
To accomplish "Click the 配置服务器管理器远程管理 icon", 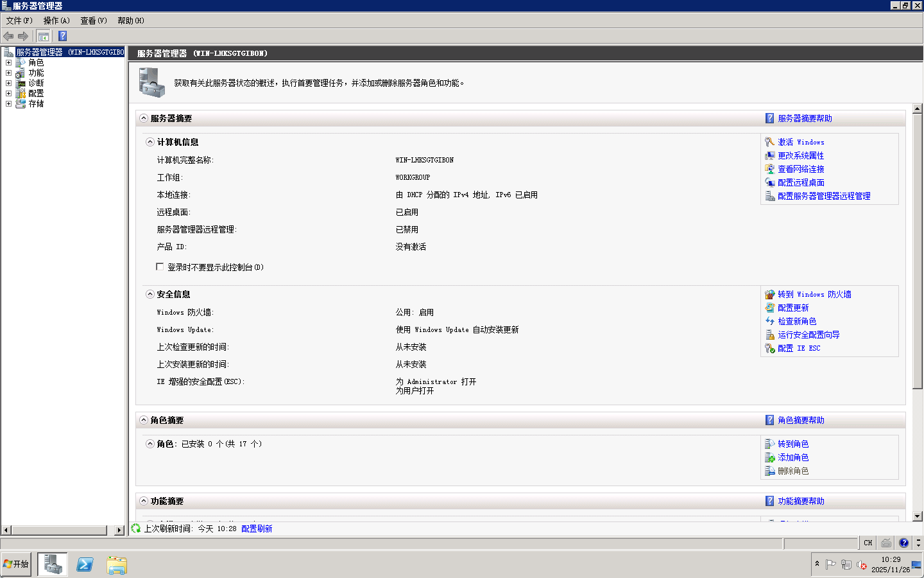I will coord(770,196).
